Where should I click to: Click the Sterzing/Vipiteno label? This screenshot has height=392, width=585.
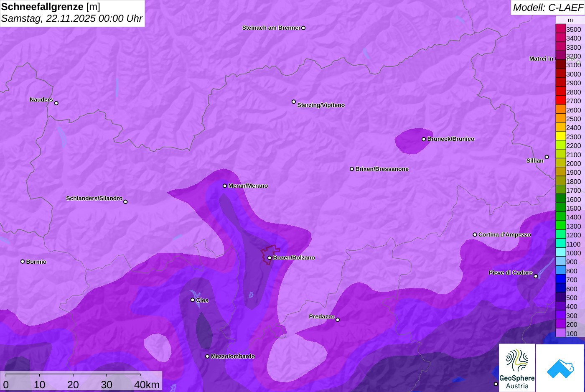pyautogui.click(x=321, y=105)
